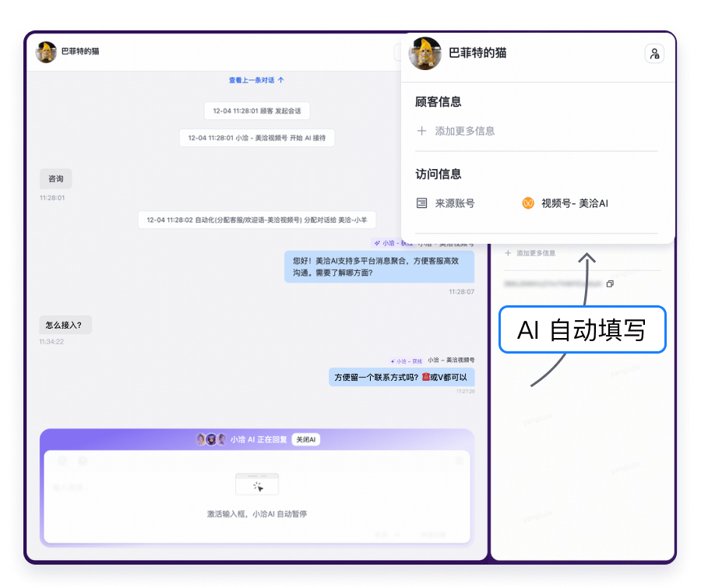Click the plus icon beside 添加更多信息 in popup
Viewport: 701px width, 588px height.
pyautogui.click(x=421, y=131)
